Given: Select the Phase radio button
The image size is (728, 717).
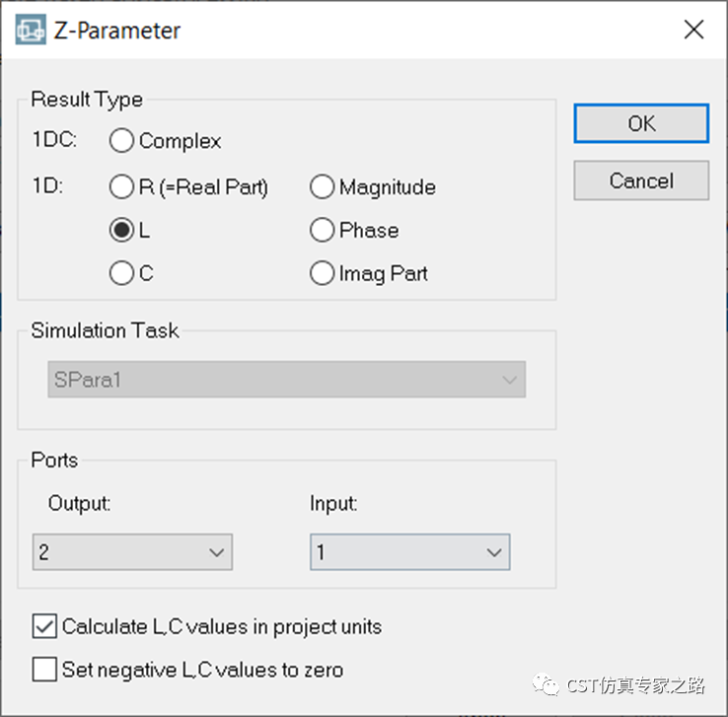Looking at the screenshot, I should pos(323,231).
